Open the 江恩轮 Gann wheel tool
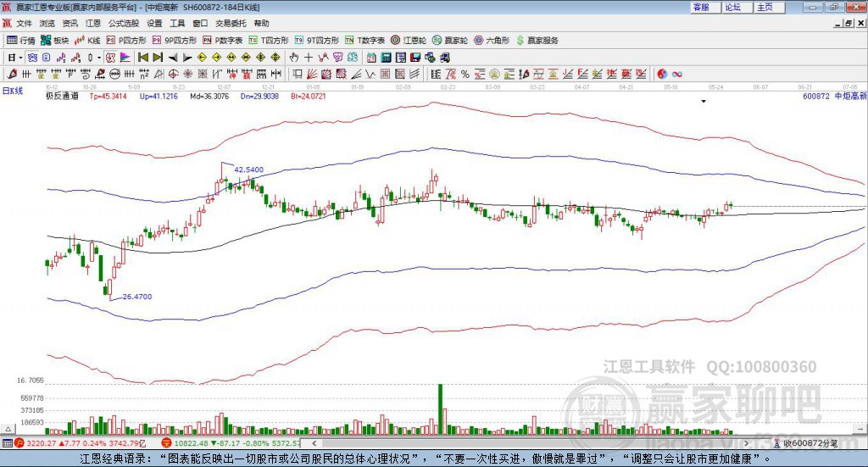Viewport: 868px width, 467px height. pos(409,41)
